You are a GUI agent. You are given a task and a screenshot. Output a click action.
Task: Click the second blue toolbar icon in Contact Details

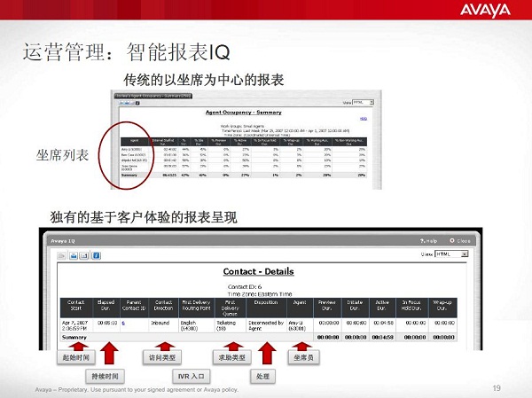click(x=74, y=255)
